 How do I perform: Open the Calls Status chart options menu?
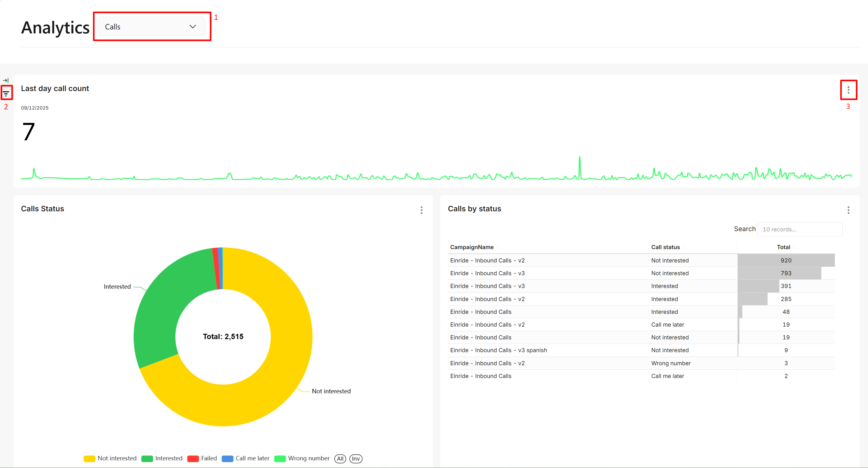click(421, 210)
